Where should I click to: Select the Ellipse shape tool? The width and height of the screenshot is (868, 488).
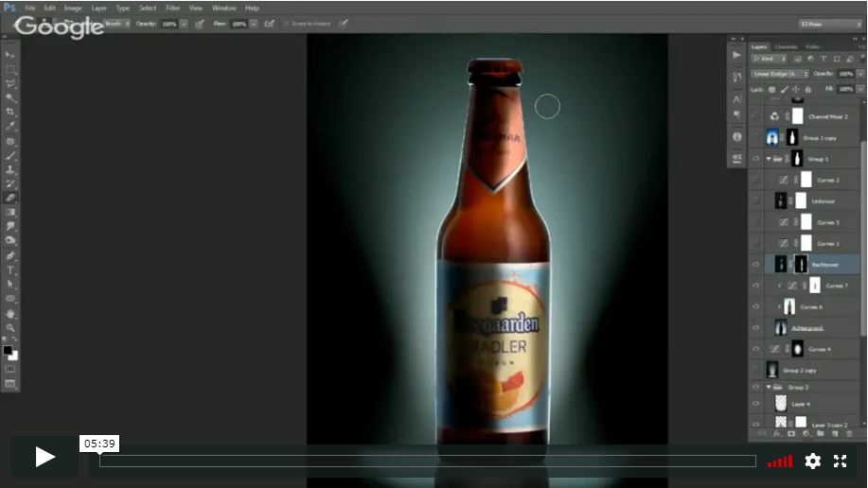click(10, 299)
